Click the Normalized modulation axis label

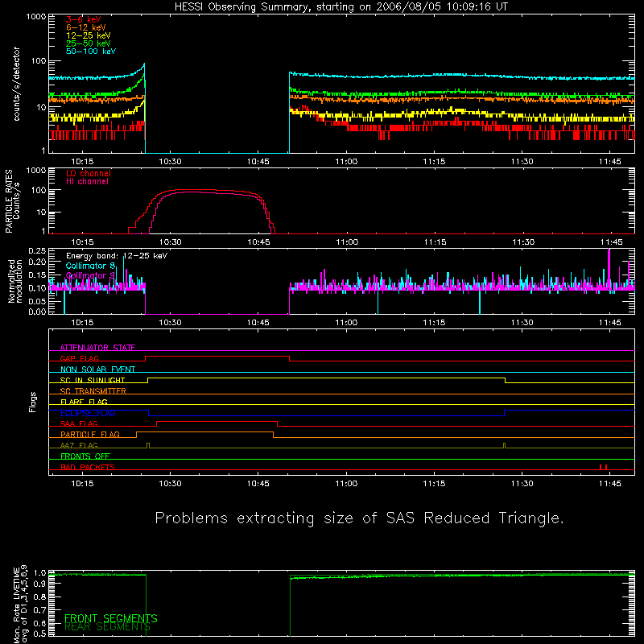click(15, 281)
